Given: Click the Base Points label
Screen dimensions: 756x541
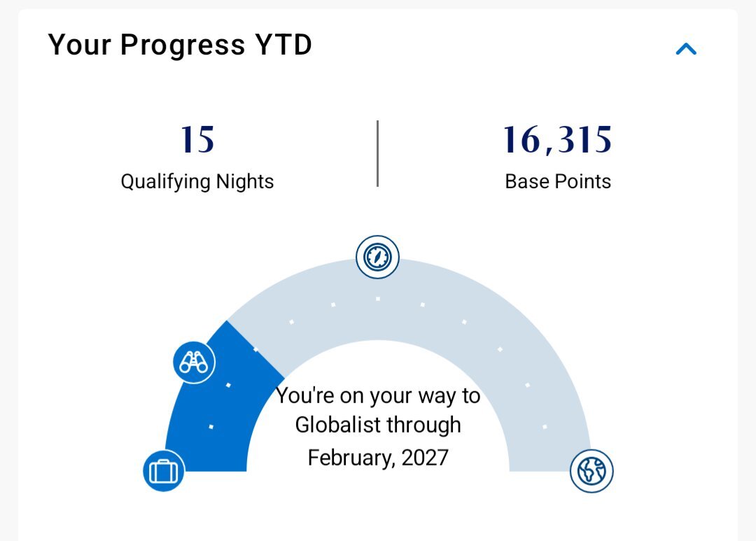Looking at the screenshot, I should pos(558,182).
